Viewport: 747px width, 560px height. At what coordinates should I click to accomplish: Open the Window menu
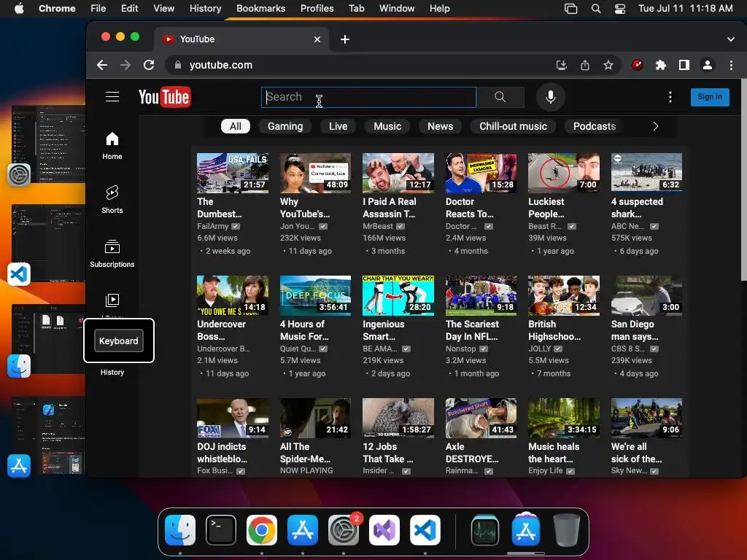pyautogui.click(x=397, y=9)
